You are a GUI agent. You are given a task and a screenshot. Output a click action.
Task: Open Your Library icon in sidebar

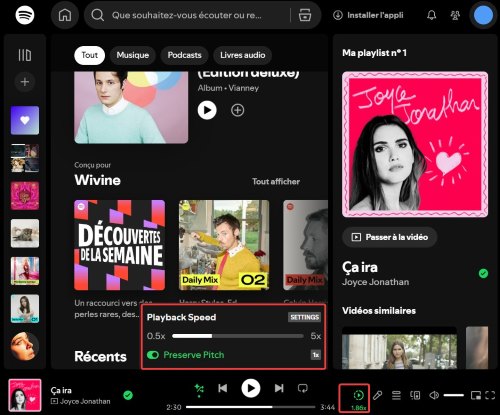pos(25,55)
